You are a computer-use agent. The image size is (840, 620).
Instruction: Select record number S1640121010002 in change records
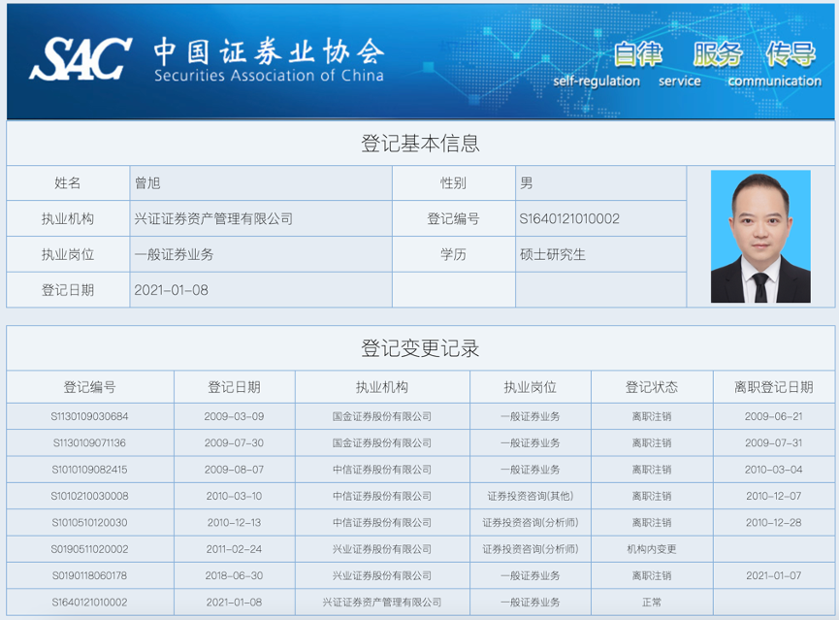coord(89,603)
